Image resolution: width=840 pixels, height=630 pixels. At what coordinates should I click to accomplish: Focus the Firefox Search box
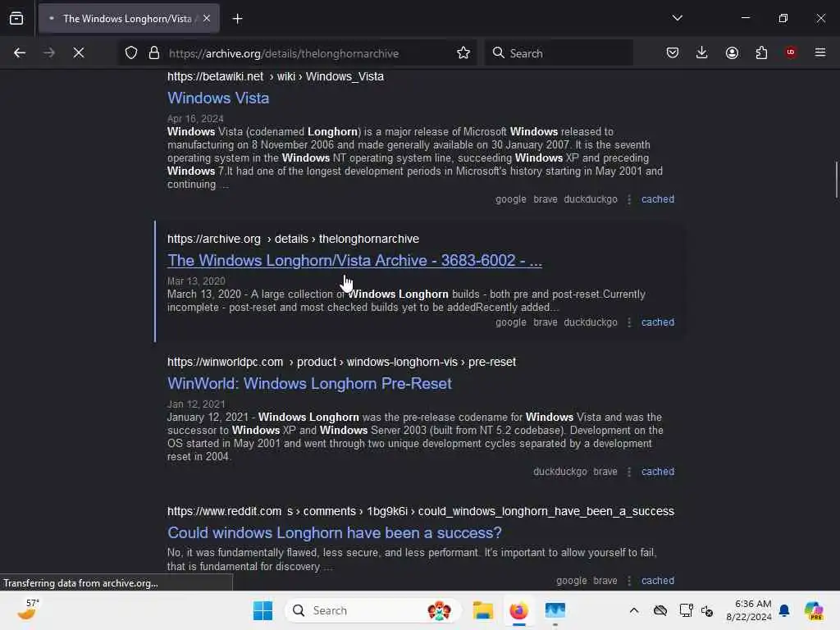559,53
